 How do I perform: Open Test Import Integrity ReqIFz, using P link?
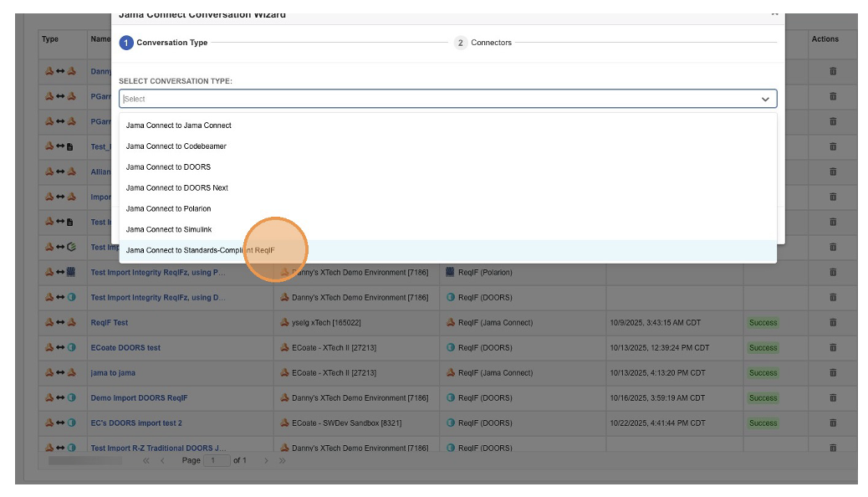(158, 273)
